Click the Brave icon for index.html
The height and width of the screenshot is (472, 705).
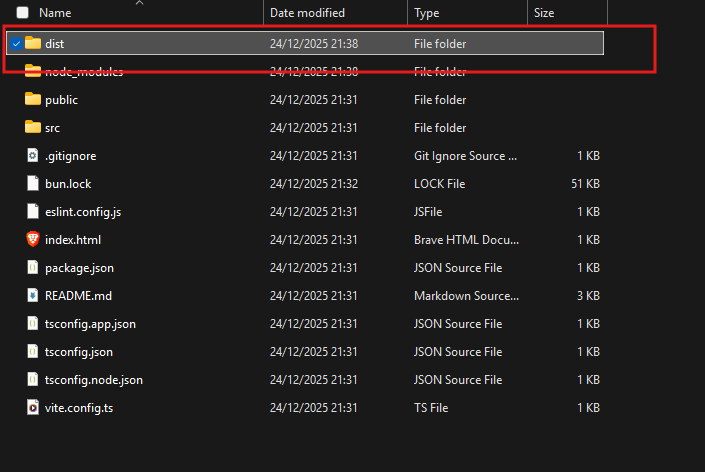click(x=33, y=239)
